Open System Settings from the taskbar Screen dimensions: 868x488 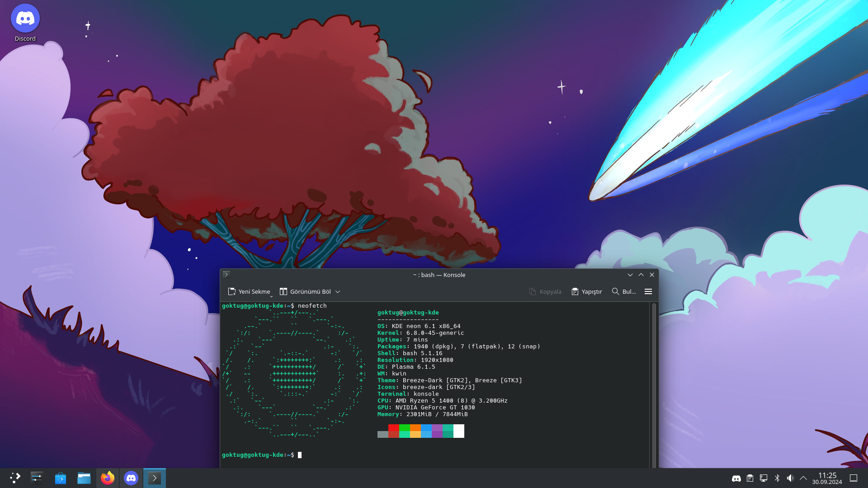(x=37, y=478)
